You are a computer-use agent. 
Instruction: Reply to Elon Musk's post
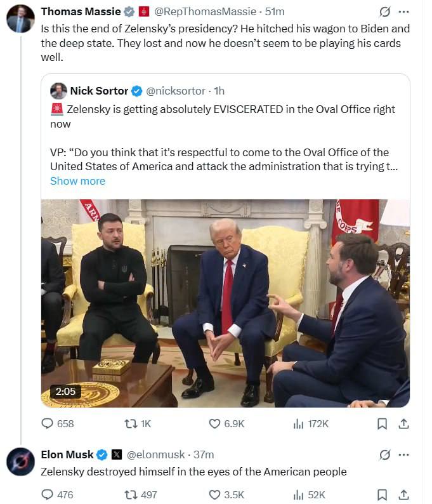click(x=48, y=494)
